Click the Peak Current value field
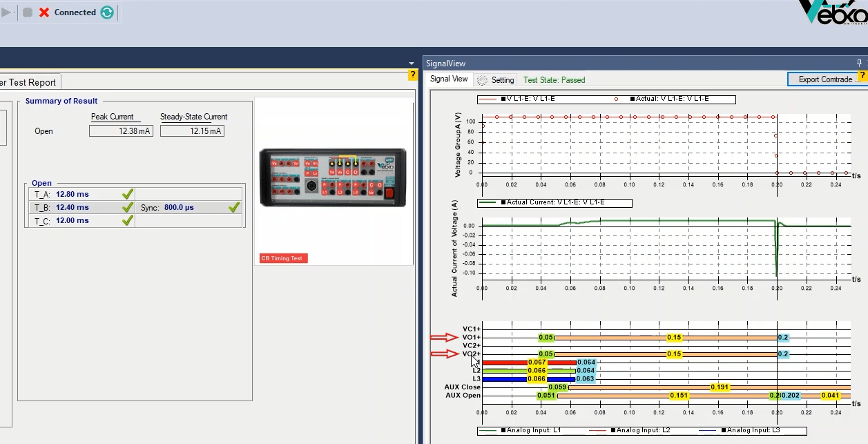868x444 pixels. pos(121,131)
